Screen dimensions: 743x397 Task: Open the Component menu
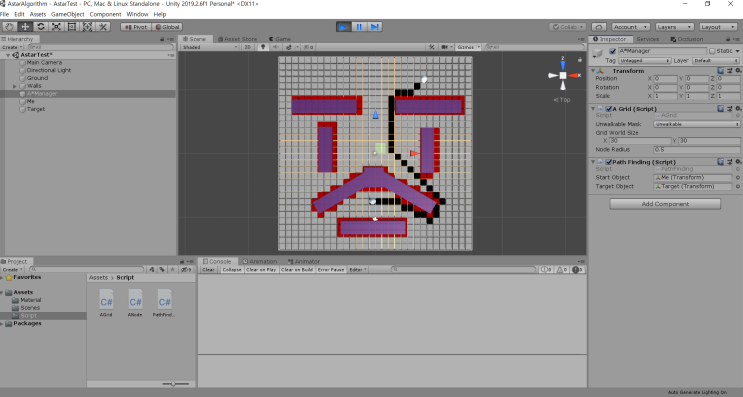(105, 15)
